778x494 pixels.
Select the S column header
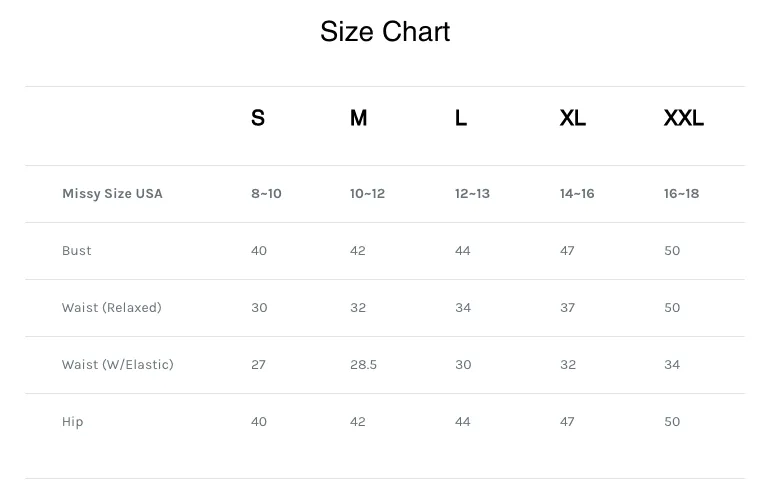[258, 118]
